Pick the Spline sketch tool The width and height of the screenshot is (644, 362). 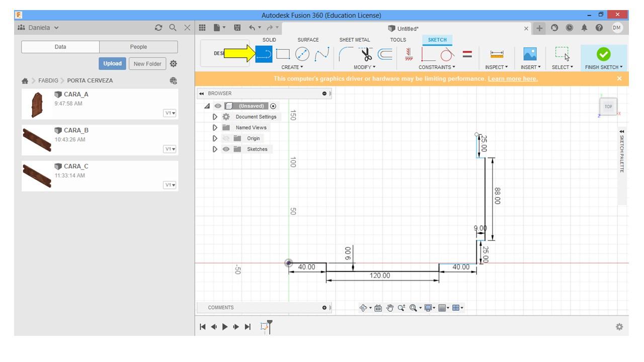pyautogui.click(x=321, y=54)
